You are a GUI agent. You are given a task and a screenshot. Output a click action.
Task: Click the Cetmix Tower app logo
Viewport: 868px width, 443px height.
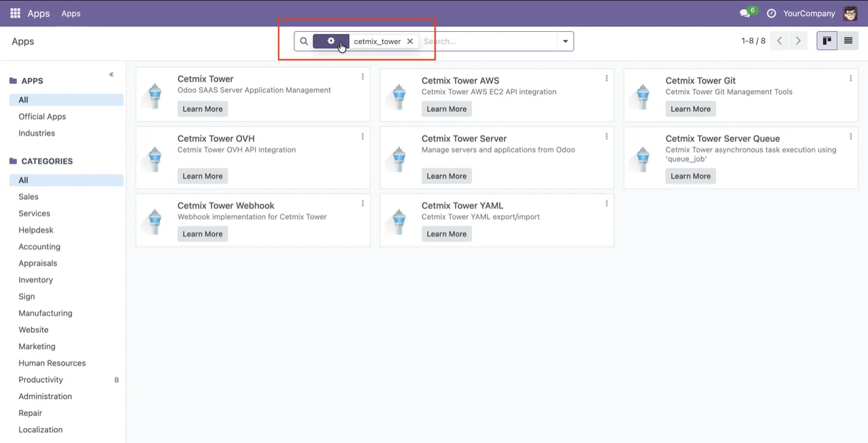point(155,95)
